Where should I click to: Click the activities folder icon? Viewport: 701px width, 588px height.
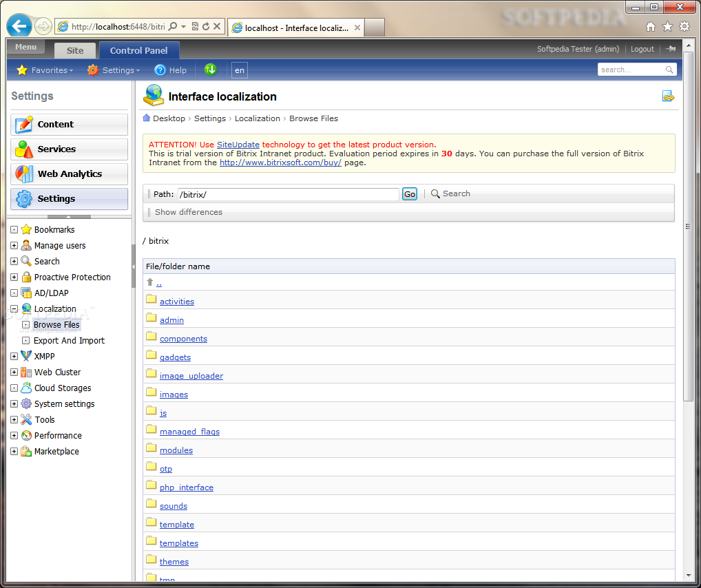click(151, 299)
